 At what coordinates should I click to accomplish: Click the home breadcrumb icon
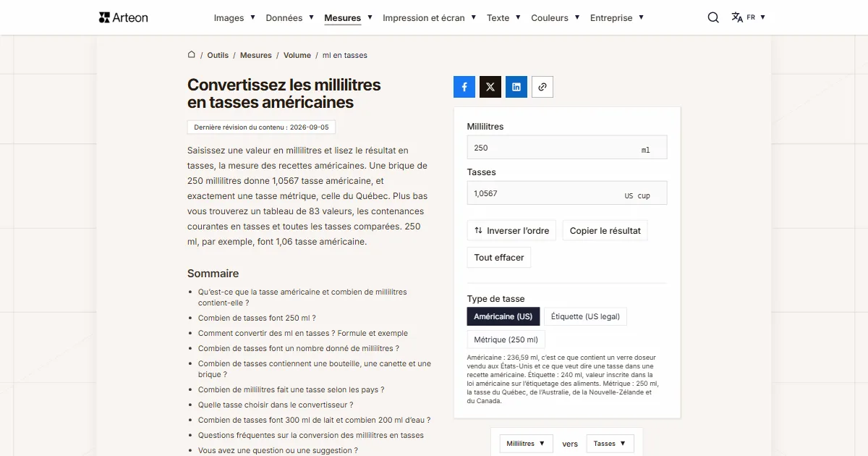(x=192, y=54)
